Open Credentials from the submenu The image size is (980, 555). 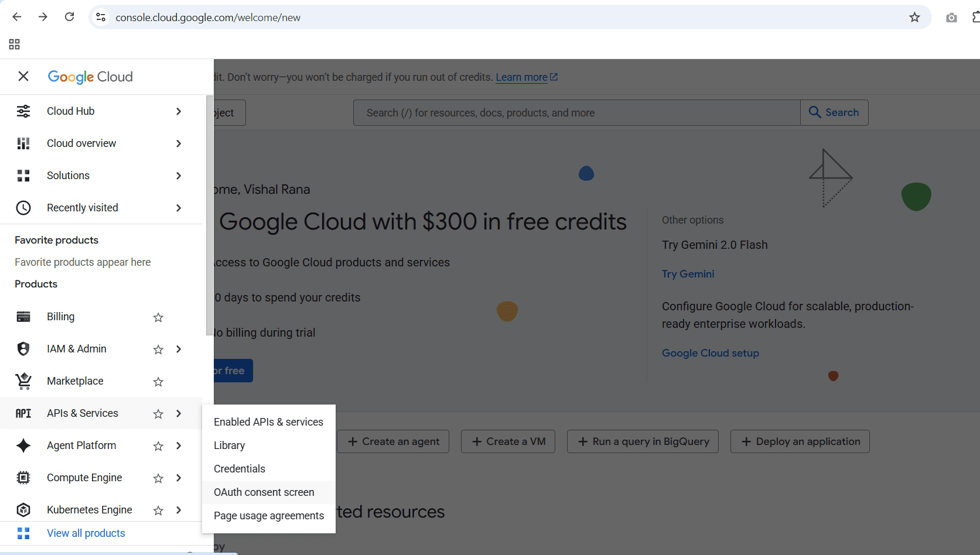(x=269, y=469)
